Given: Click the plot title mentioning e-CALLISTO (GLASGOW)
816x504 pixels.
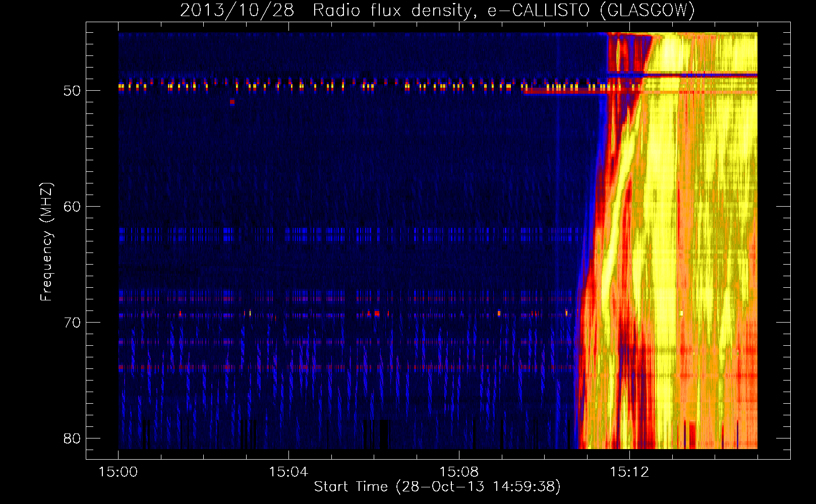Looking at the screenshot, I should click(437, 10).
